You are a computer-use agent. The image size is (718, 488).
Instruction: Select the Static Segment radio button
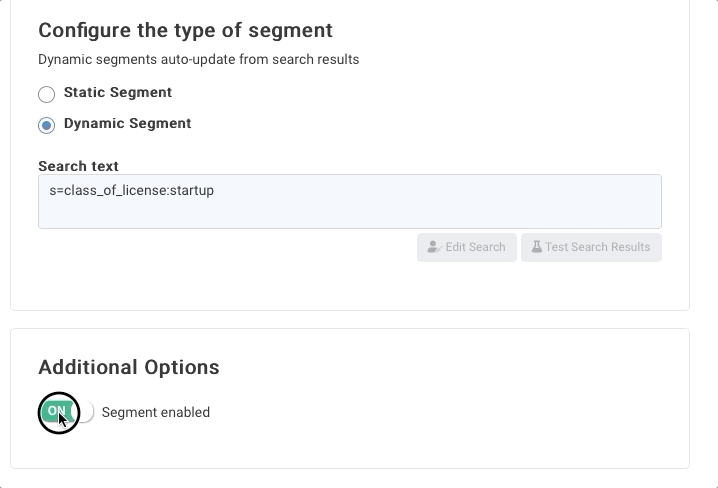(46, 94)
